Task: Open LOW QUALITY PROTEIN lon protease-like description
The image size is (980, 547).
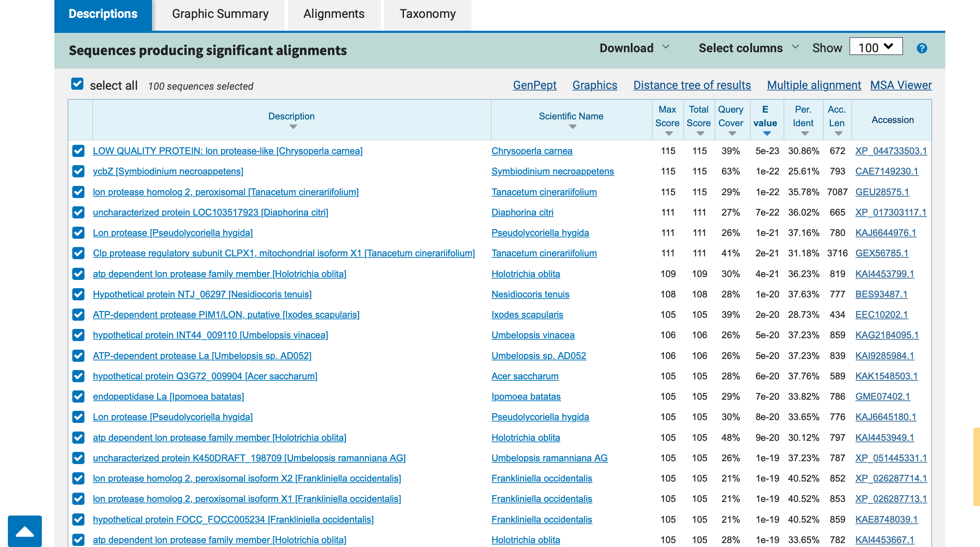Action: tap(228, 151)
